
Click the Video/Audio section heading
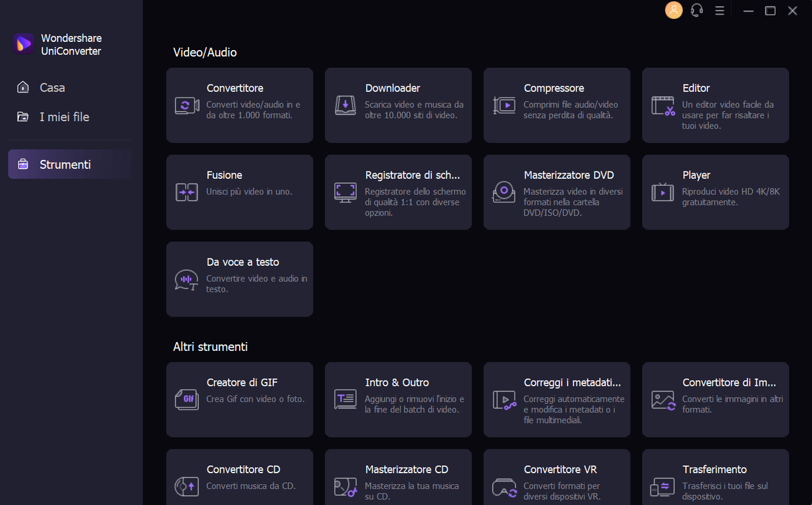click(205, 53)
